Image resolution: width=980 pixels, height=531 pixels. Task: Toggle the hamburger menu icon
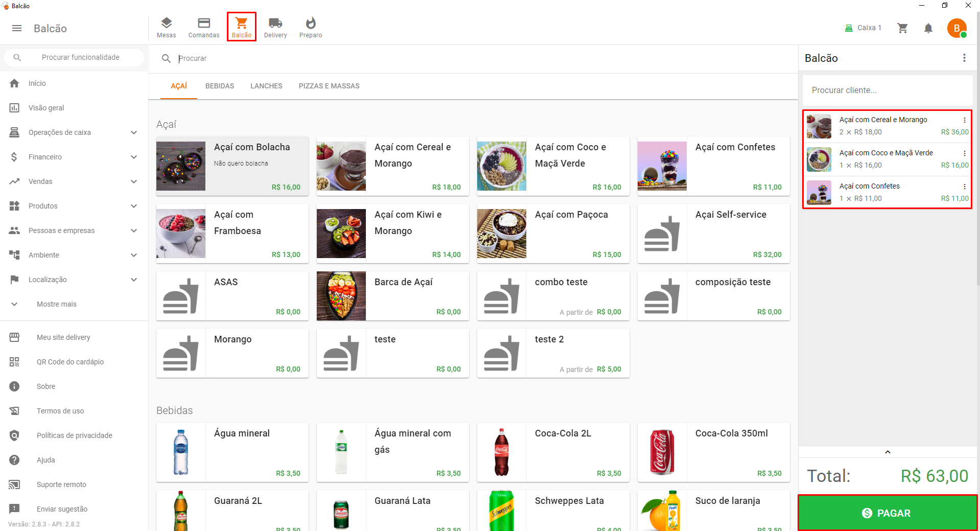pos(17,29)
